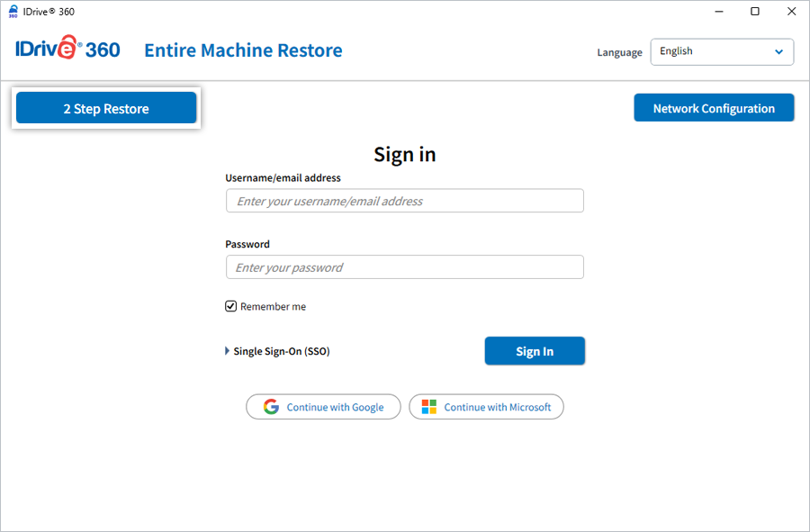Click the Sign in heading text

pyautogui.click(x=404, y=154)
